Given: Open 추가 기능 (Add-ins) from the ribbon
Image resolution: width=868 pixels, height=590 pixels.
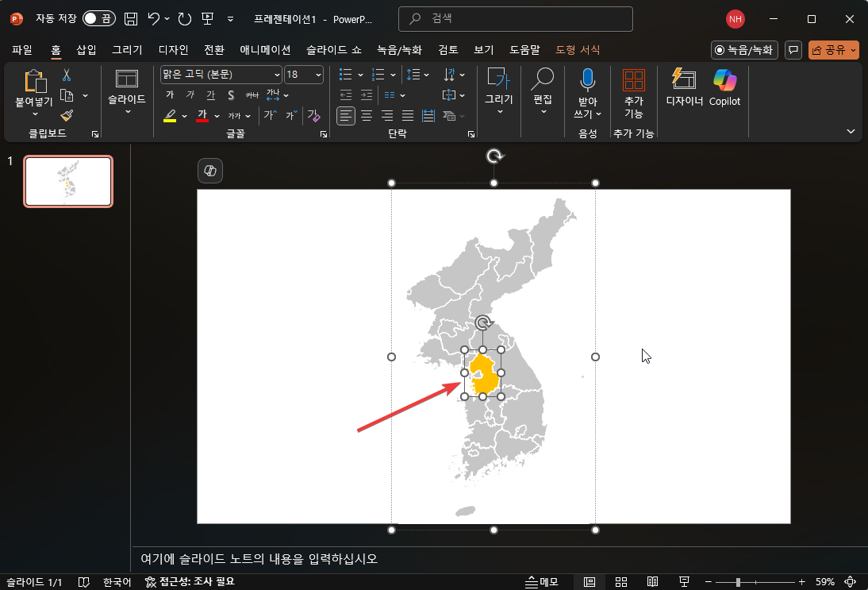Looking at the screenshot, I should (x=633, y=87).
